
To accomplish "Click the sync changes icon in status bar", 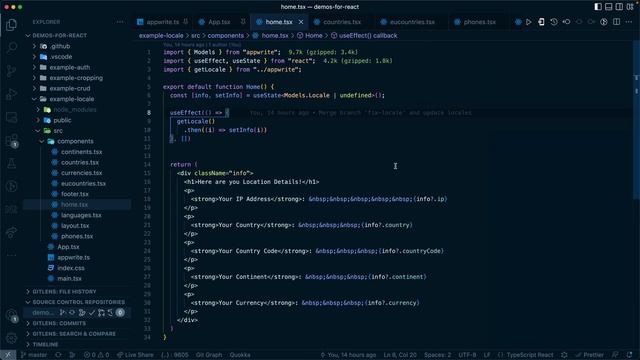I will (58, 355).
